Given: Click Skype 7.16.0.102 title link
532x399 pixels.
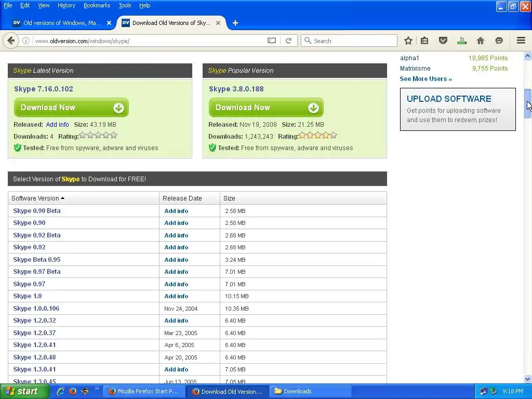Looking at the screenshot, I should (44, 89).
